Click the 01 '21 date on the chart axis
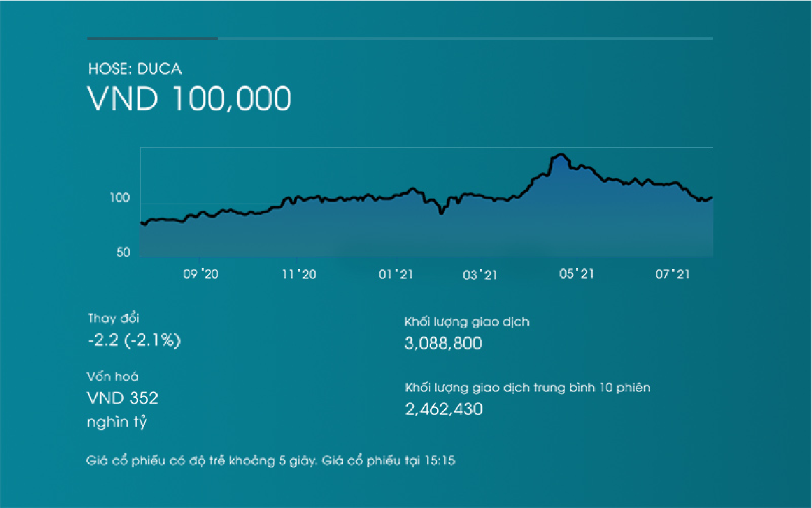This screenshot has height=508, width=812. pyautogui.click(x=395, y=275)
